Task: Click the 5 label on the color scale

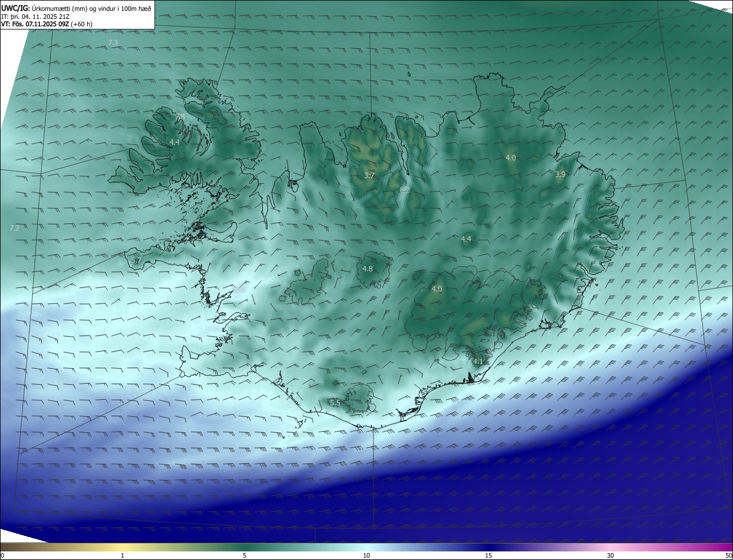Action: coord(245,555)
